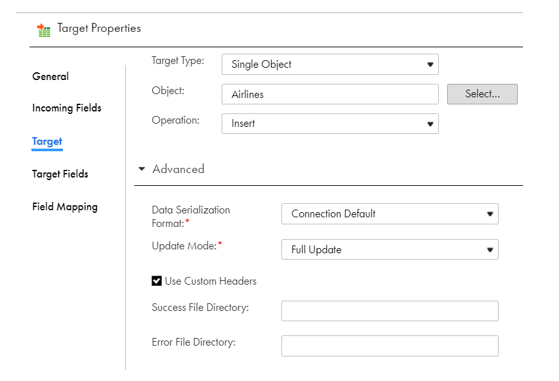The width and height of the screenshot is (559, 381).
Task: Expand the Data Serialization Format dropdown
Action: 390,214
